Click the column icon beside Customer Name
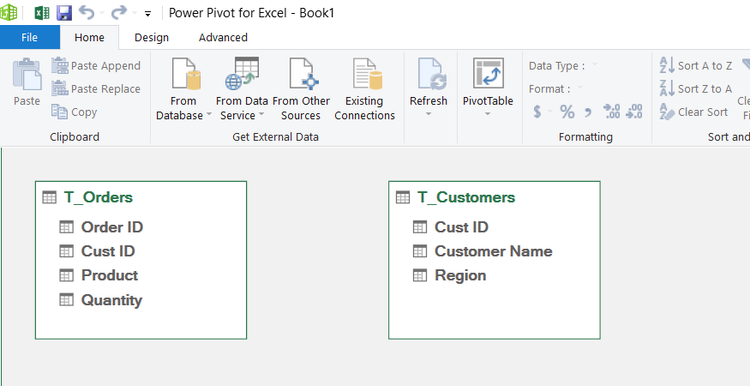Screen dimensions: 750x386 420,251
